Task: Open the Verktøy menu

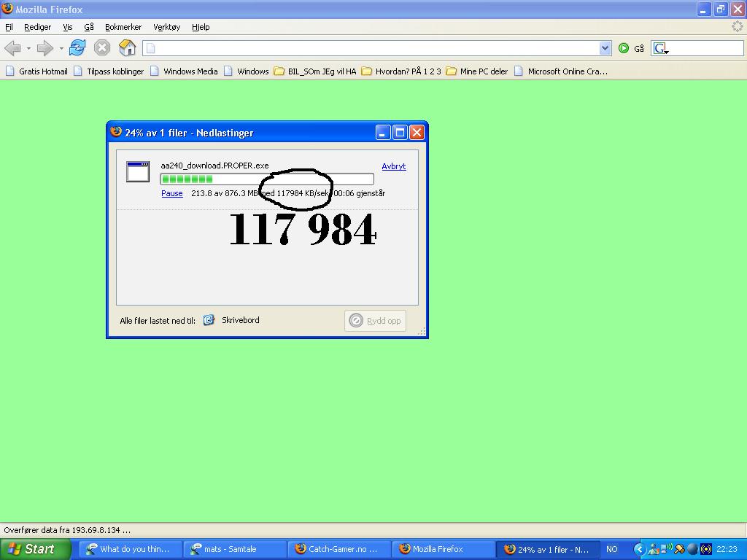Action: (167, 27)
